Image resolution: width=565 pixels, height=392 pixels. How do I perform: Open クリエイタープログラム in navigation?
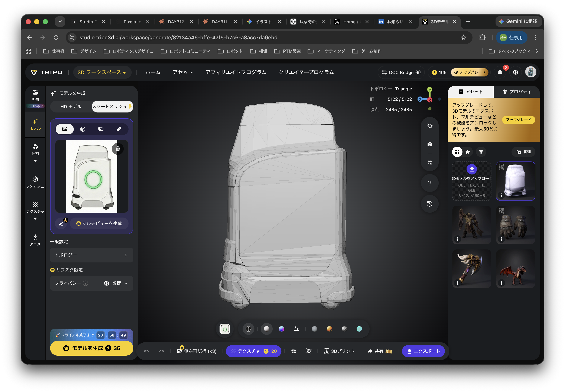coord(306,72)
